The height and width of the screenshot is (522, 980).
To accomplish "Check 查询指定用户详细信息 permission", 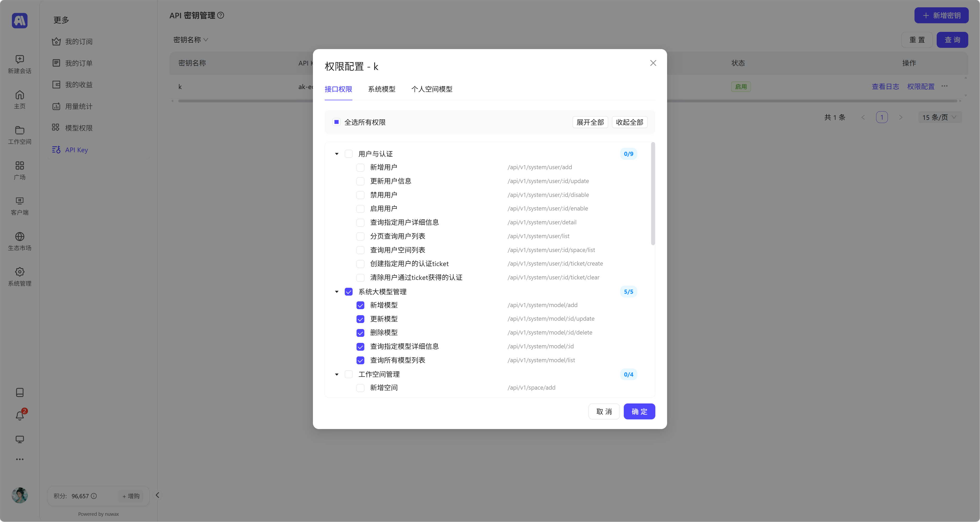I will (x=360, y=222).
